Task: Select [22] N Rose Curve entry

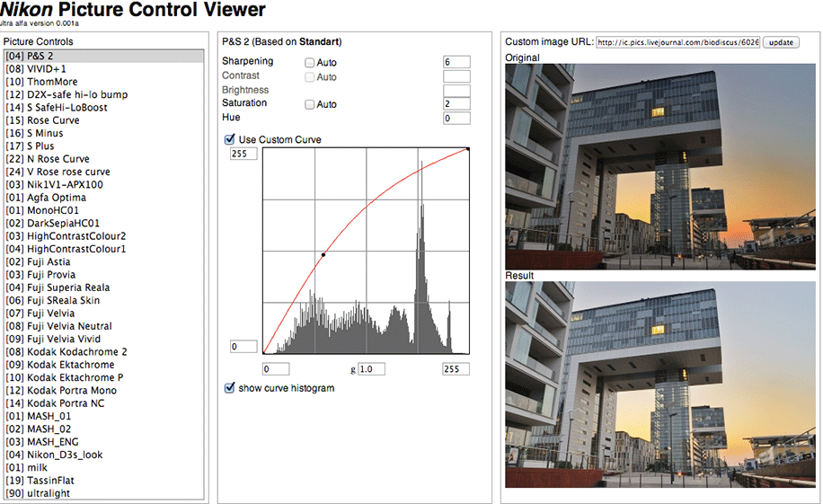Action: coord(104,159)
